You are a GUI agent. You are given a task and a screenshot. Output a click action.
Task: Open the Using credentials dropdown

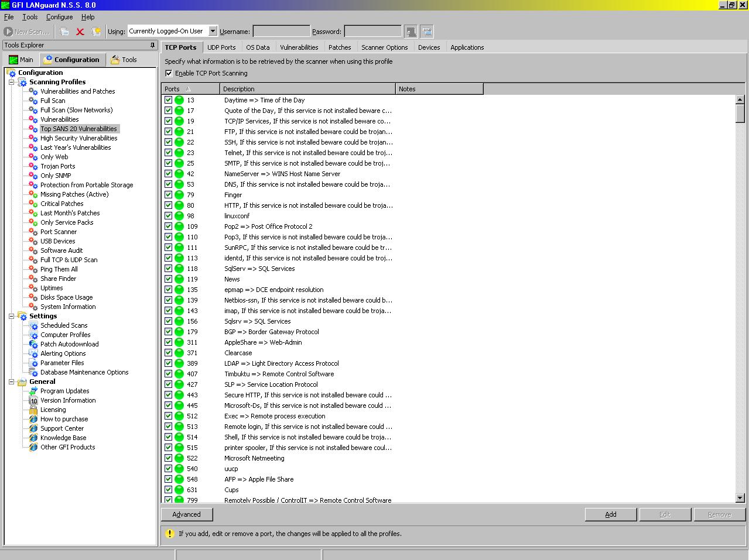pos(213,31)
